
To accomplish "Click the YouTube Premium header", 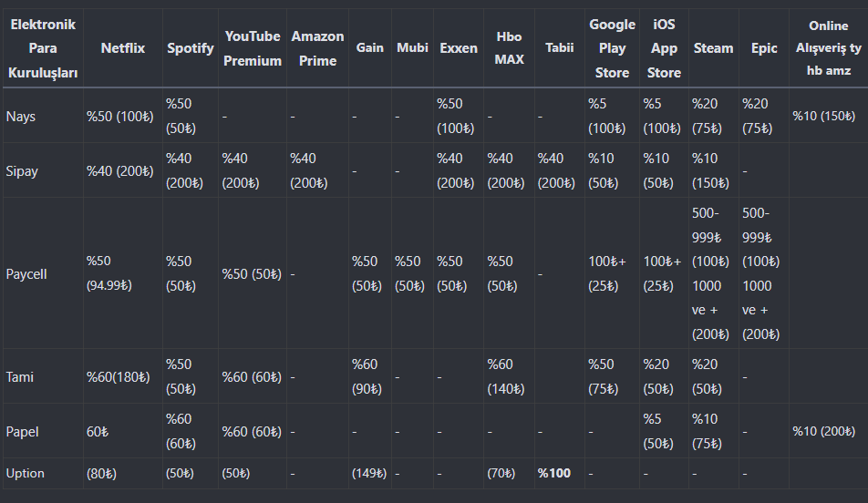I will (x=253, y=48).
